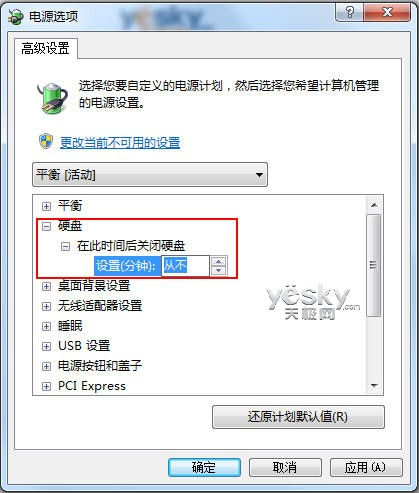Open the help question mark button
This screenshot has height=493, width=419.
(x=350, y=13)
